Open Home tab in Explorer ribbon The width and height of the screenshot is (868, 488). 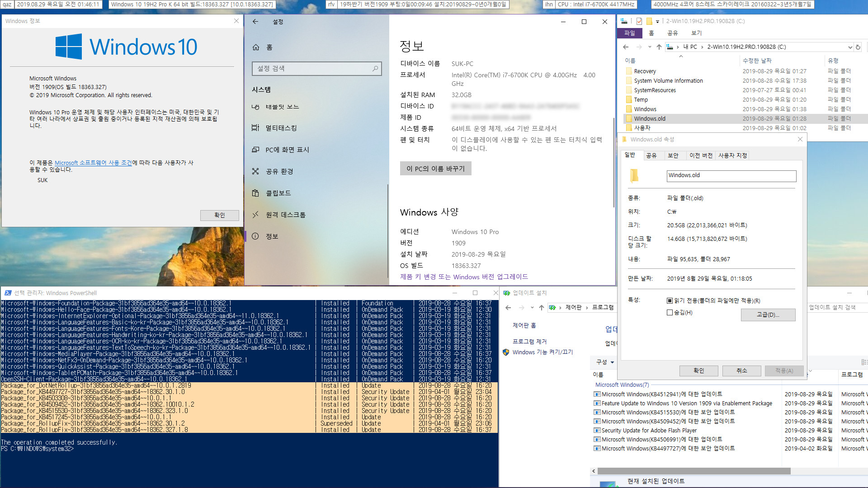[651, 33]
